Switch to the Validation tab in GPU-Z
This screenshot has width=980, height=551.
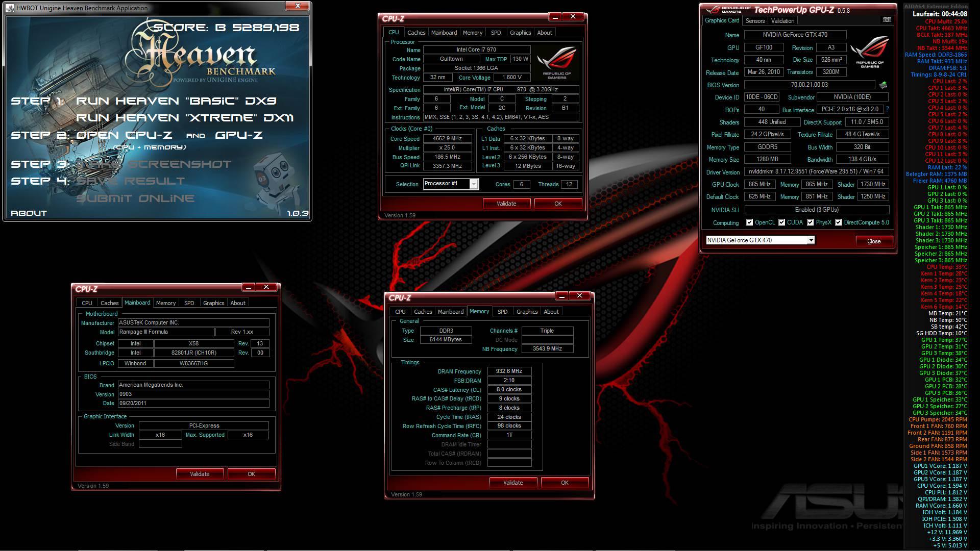pyautogui.click(x=782, y=21)
